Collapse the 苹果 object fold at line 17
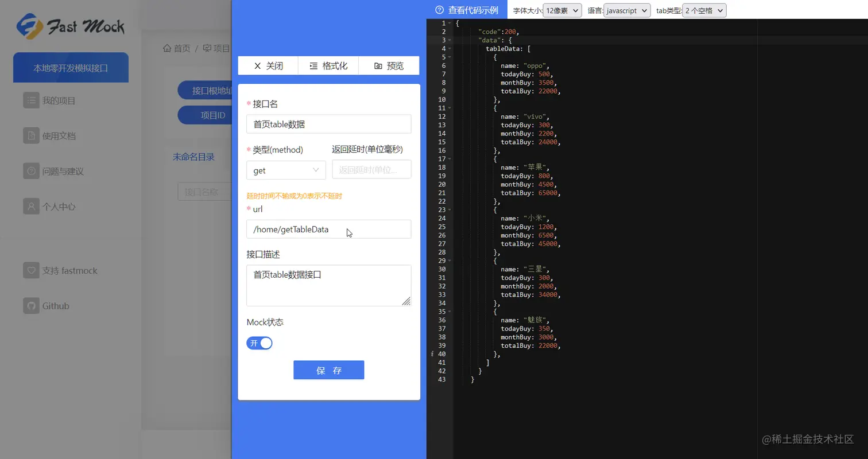868x459 pixels. (x=450, y=159)
